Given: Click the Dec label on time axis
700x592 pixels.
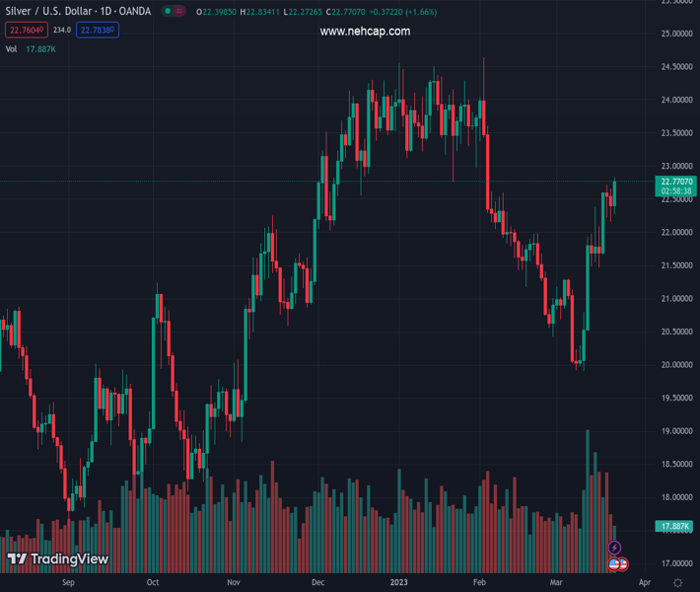Looking at the screenshot, I should 316,583.
